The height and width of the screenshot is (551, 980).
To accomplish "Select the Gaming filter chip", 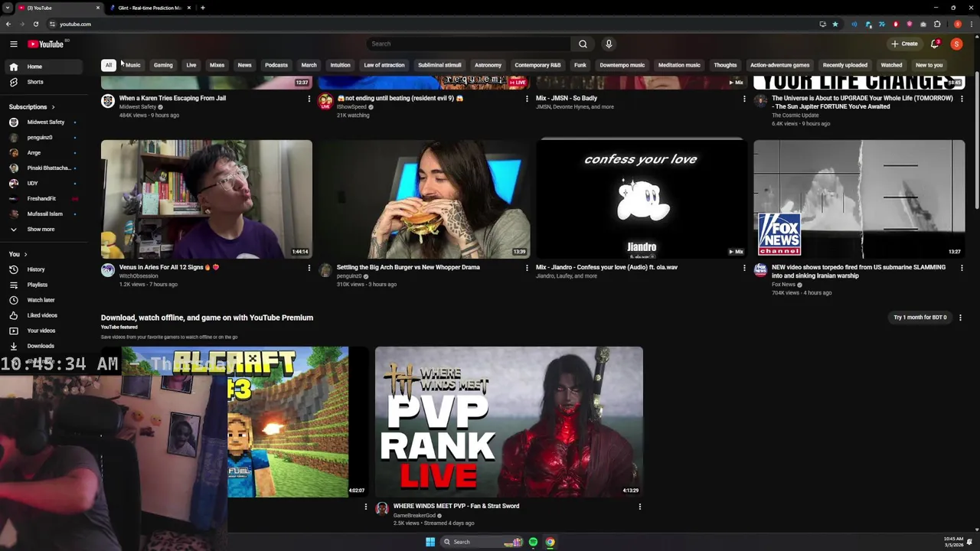I will point(163,65).
